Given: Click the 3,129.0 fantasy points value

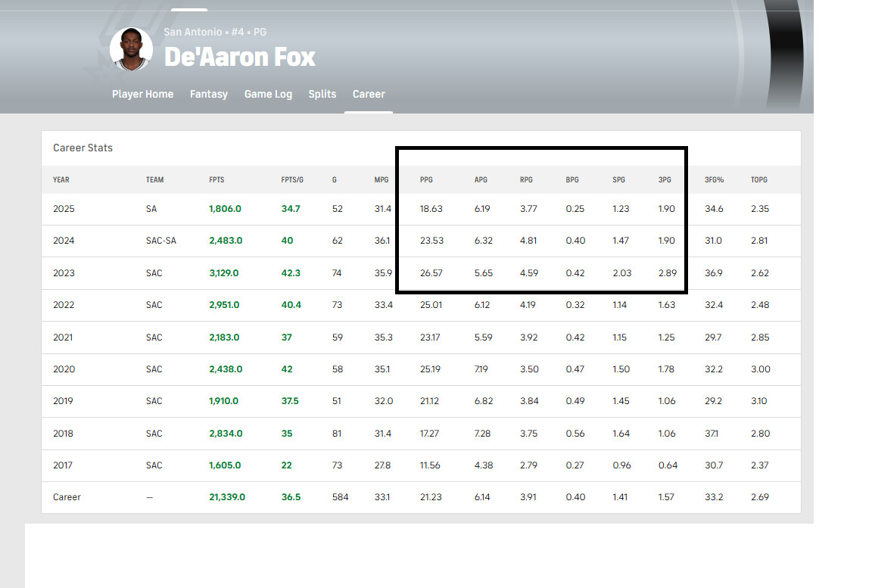Looking at the screenshot, I should [x=226, y=273].
